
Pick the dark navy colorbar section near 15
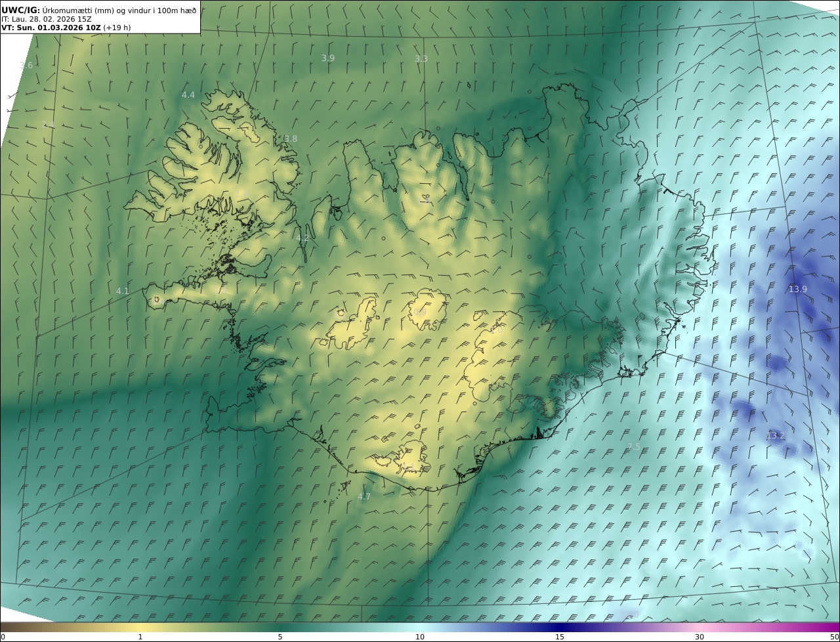tap(560, 626)
